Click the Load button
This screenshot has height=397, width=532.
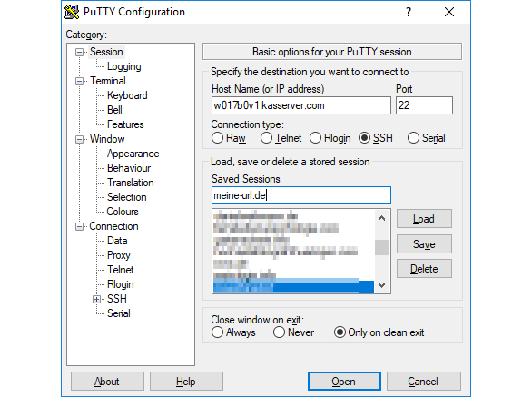pos(424,219)
